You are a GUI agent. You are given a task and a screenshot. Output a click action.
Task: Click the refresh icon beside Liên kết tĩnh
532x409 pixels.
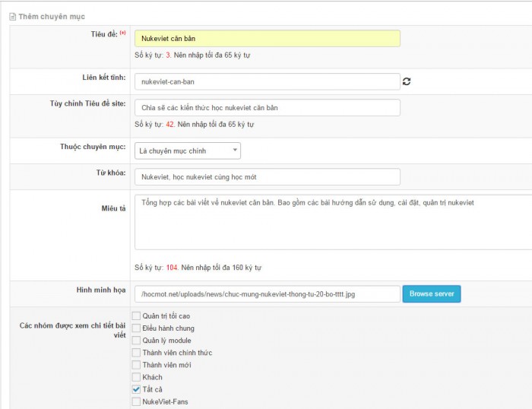407,81
